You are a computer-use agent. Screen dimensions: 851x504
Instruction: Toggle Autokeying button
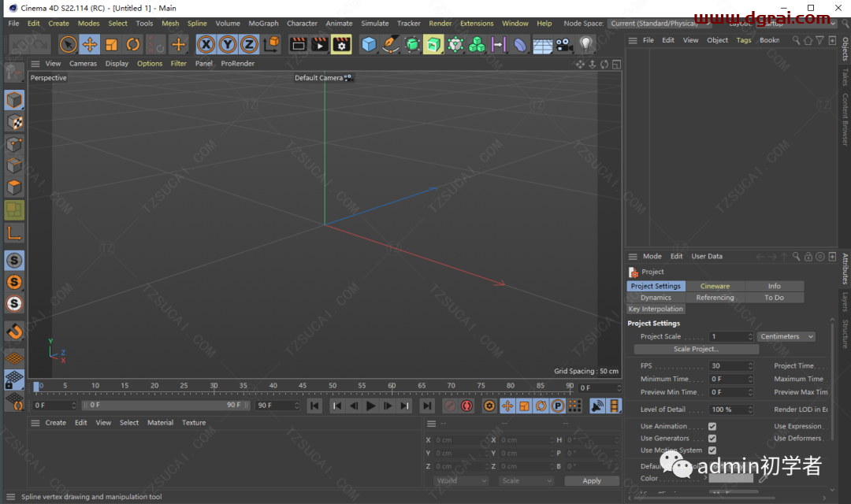[x=466, y=406]
